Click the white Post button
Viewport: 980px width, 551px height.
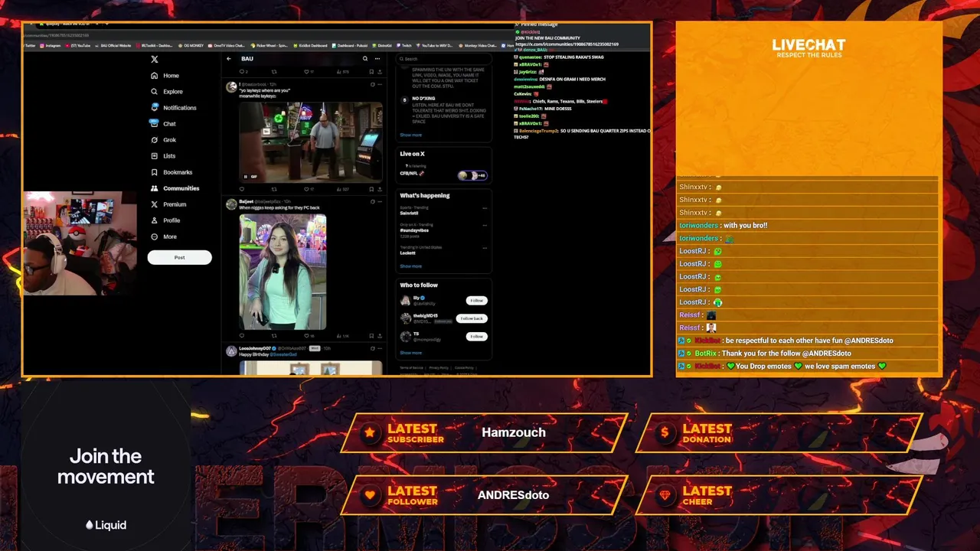[x=179, y=257]
